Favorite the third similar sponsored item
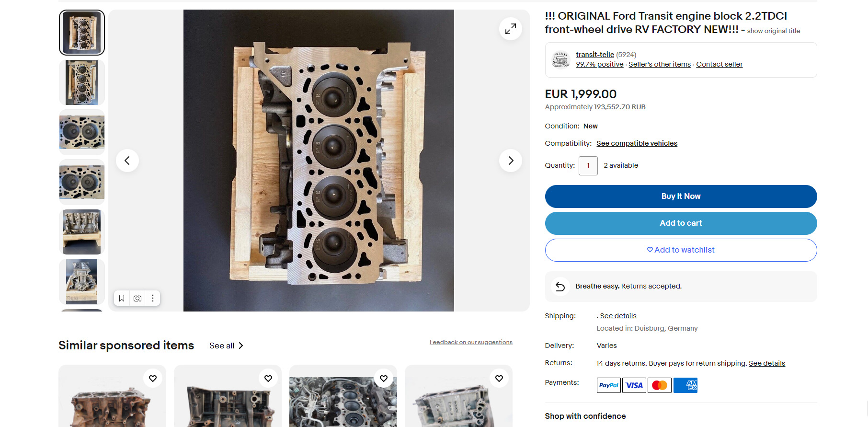 [384, 379]
